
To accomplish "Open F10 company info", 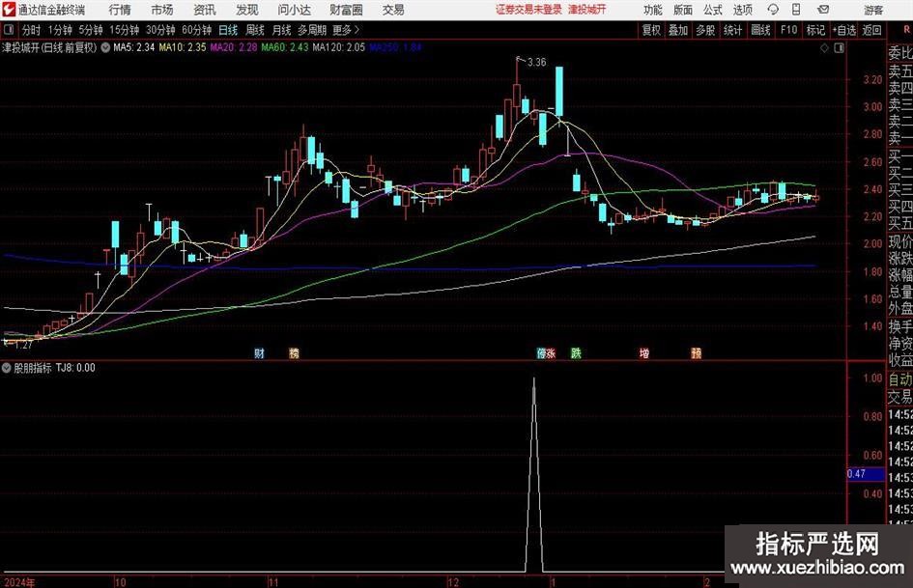I will coord(788,30).
